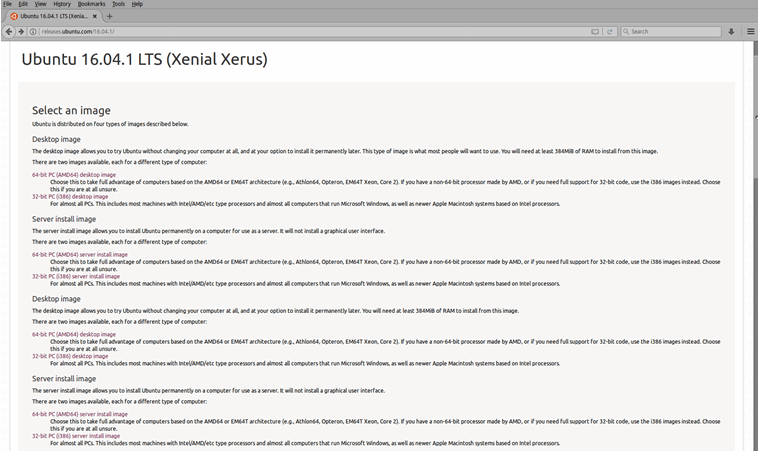Click the Ubuntu favicon on the tab
This screenshot has width=758, height=451.
point(14,16)
